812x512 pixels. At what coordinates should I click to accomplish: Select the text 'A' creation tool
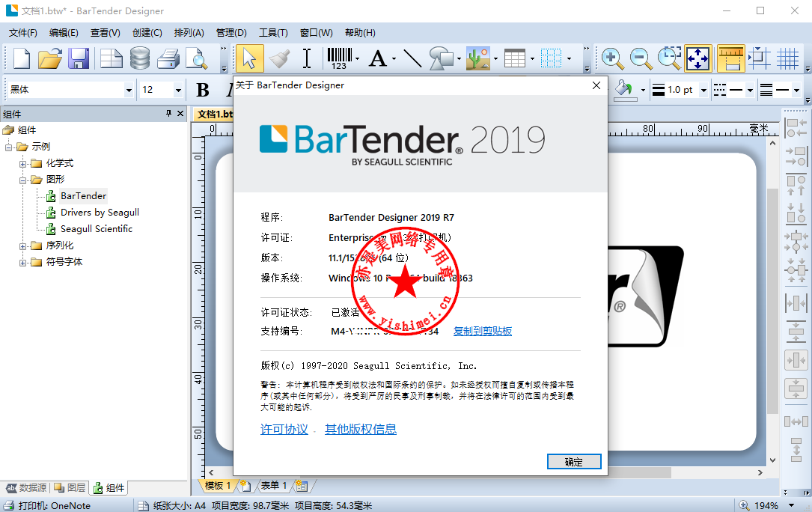[x=377, y=58]
